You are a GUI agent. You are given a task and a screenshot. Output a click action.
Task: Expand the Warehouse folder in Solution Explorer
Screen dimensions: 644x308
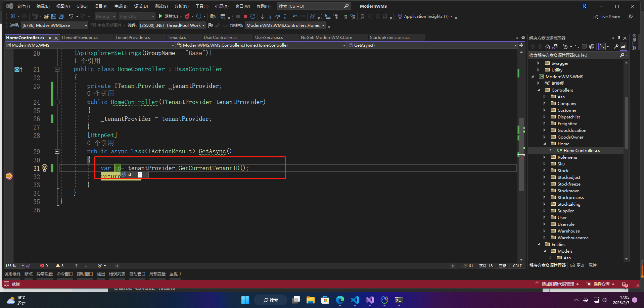tap(544, 231)
